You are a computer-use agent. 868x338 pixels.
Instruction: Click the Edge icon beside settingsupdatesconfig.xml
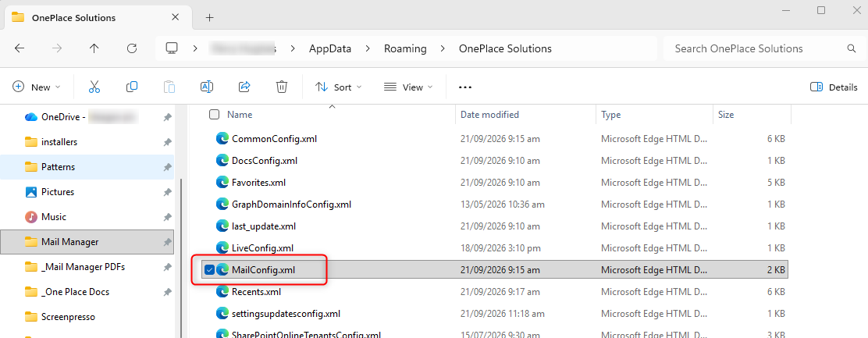(222, 313)
